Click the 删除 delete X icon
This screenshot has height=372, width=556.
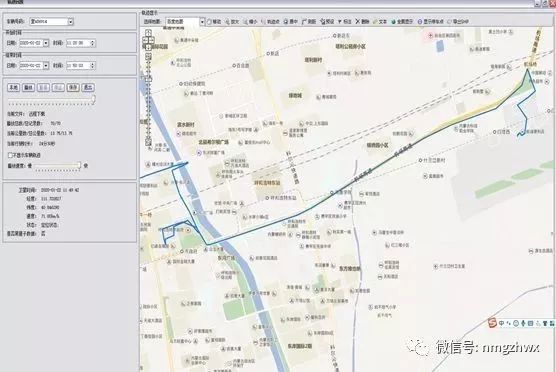tap(357, 22)
